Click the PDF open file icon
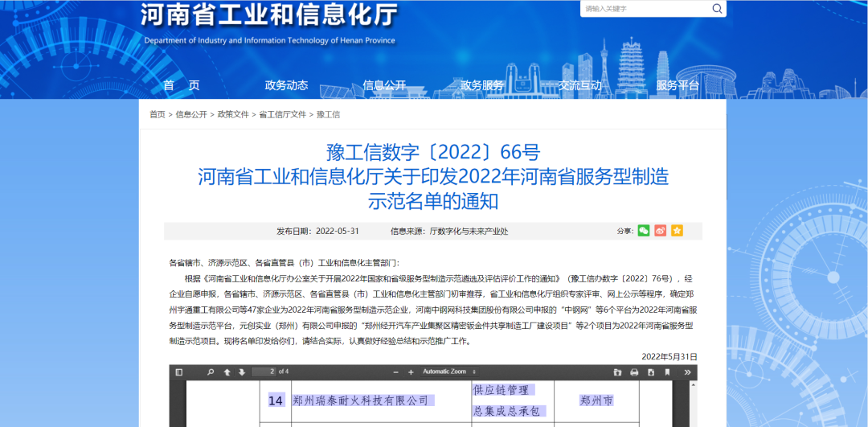Screen dimensions: 868x427 click(617, 372)
